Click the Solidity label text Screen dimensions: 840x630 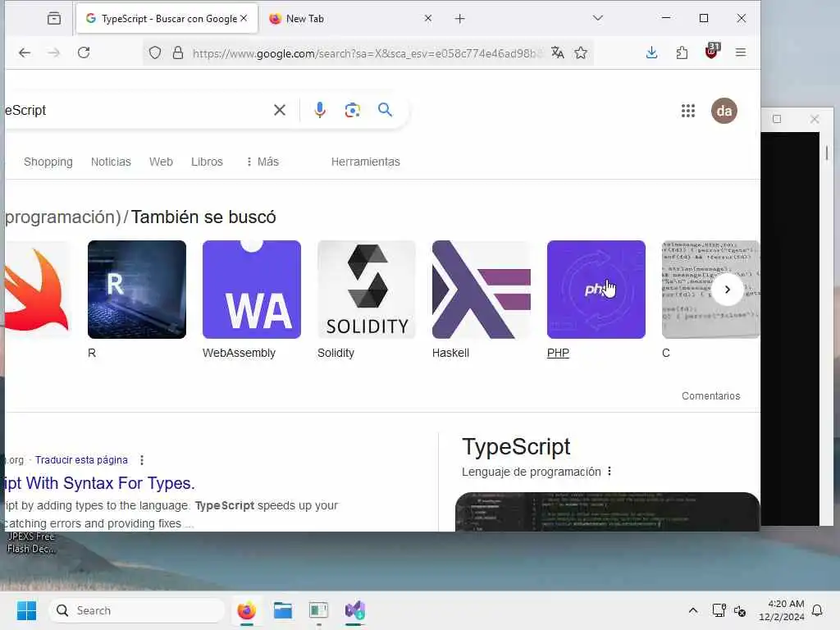click(336, 353)
